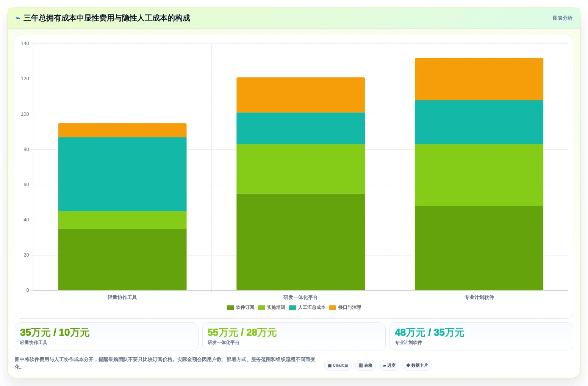Click the teal segment of 专业计划软件 bar
The height and width of the screenshot is (386, 588).
pos(479,122)
